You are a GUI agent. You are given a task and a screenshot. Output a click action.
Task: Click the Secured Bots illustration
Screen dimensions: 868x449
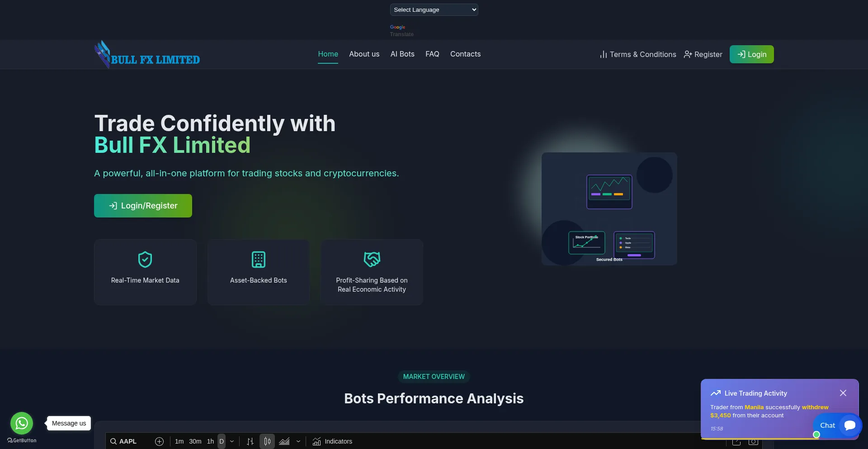pos(609,209)
